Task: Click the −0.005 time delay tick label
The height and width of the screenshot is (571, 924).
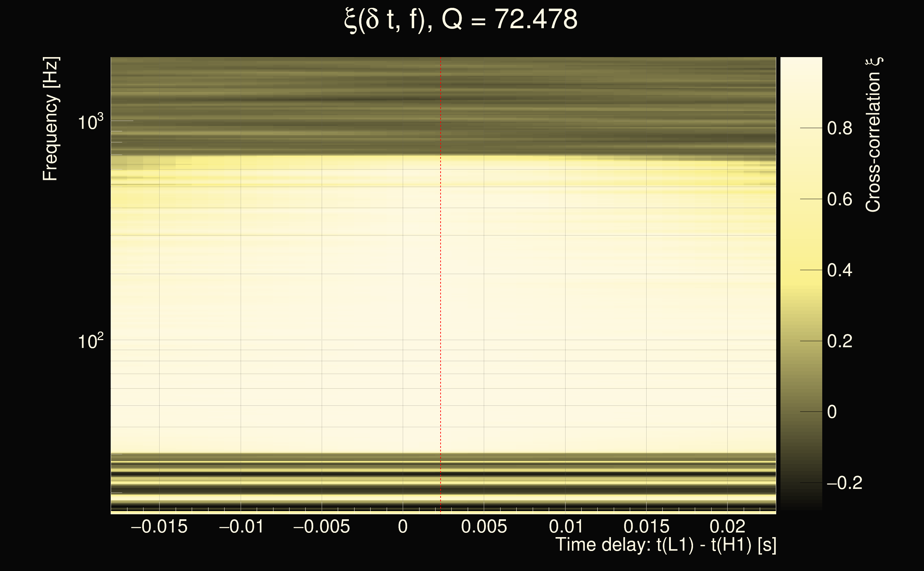Action: click(321, 526)
